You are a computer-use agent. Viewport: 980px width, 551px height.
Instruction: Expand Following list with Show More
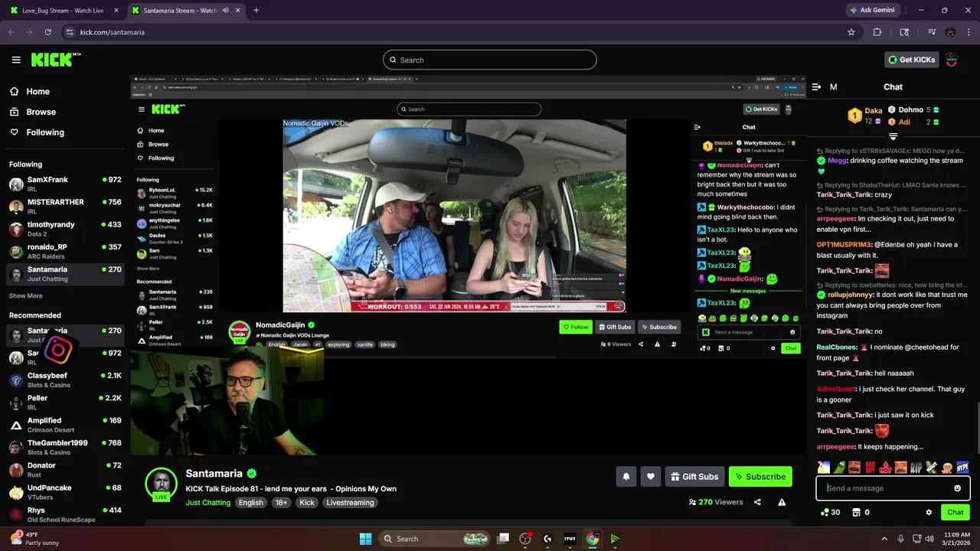click(x=26, y=295)
